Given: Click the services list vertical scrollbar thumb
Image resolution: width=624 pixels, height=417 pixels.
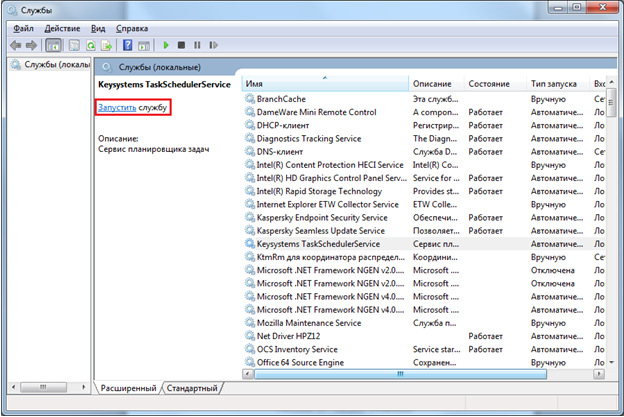Looking at the screenshot, I should point(612,102).
